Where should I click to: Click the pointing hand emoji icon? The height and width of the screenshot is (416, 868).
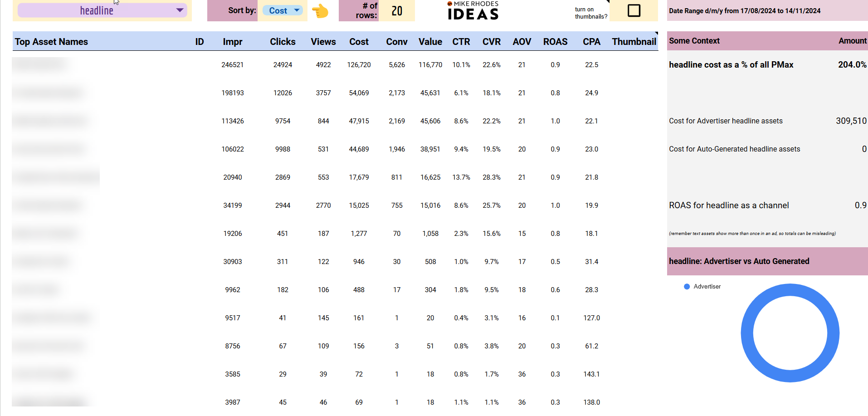click(320, 11)
